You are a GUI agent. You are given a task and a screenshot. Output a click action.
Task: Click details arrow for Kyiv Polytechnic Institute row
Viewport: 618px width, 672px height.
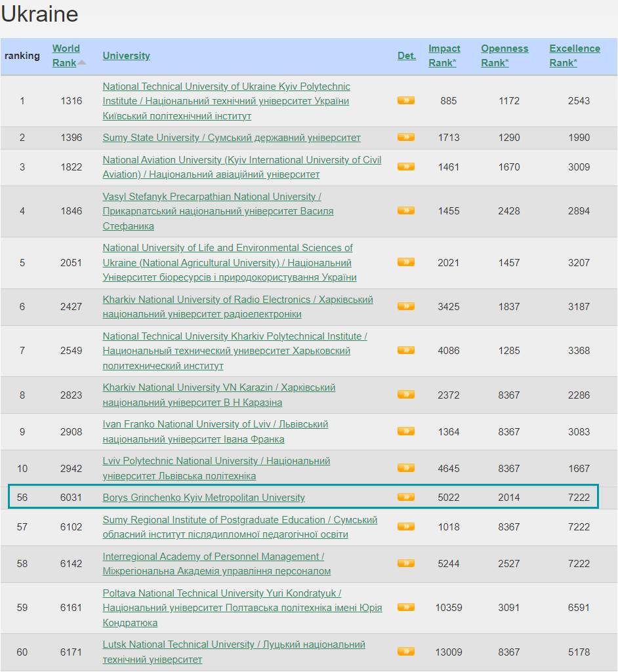(x=405, y=101)
